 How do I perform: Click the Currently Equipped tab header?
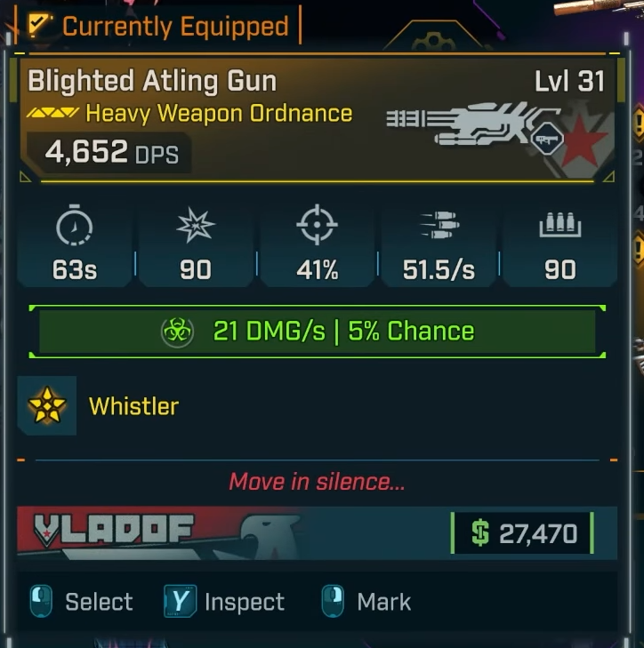click(158, 25)
